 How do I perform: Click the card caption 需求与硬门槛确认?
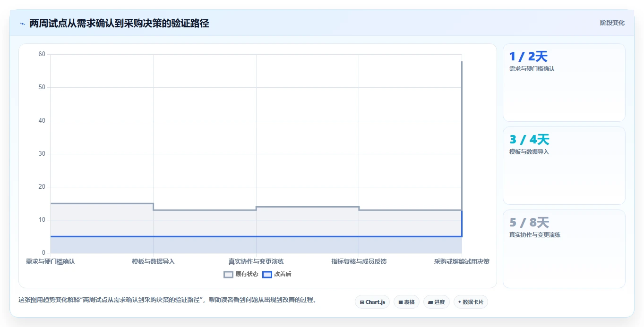[532, 69]
